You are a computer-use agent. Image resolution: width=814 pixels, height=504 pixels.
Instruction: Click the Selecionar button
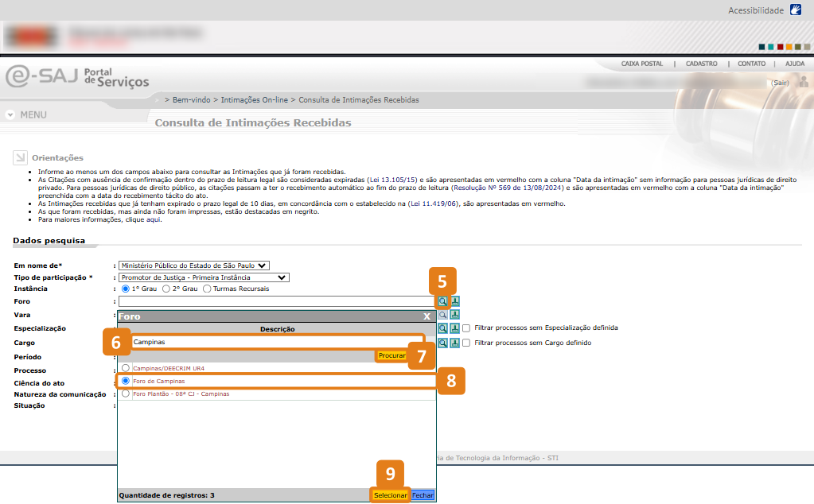pyautogui.click(x=391, y=495)
